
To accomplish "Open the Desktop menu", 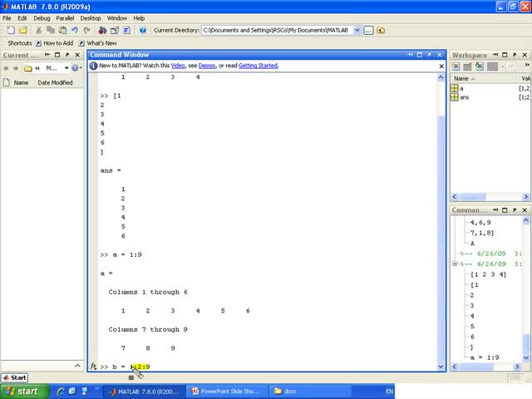I will [x=91, y=18].
